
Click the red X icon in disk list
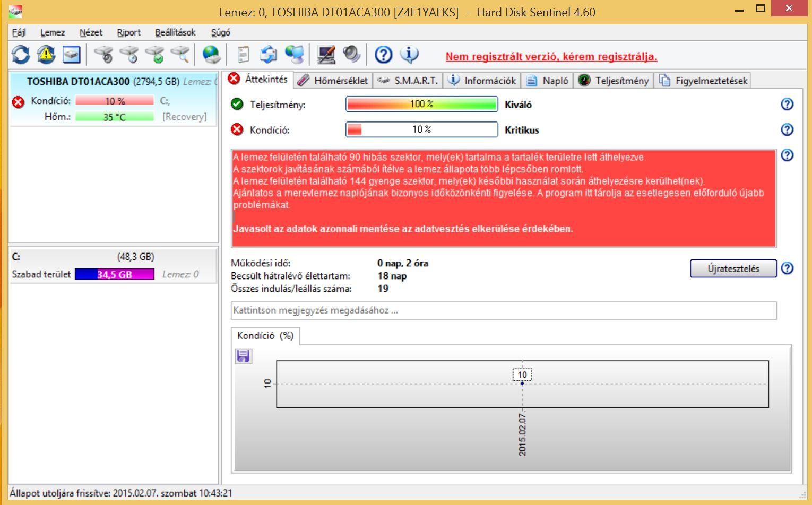[18, 101]
